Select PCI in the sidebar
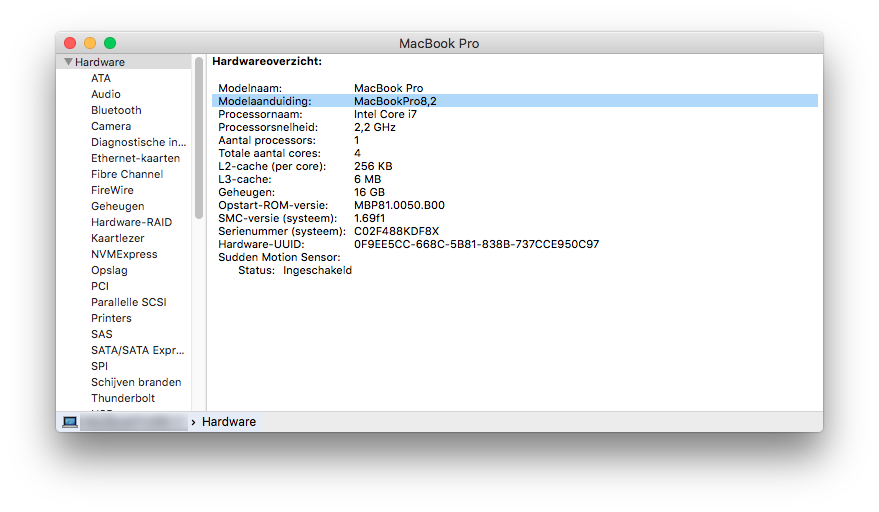Image resolution: width=879 pixels, height=512 pixels. [x=100, y=286]
